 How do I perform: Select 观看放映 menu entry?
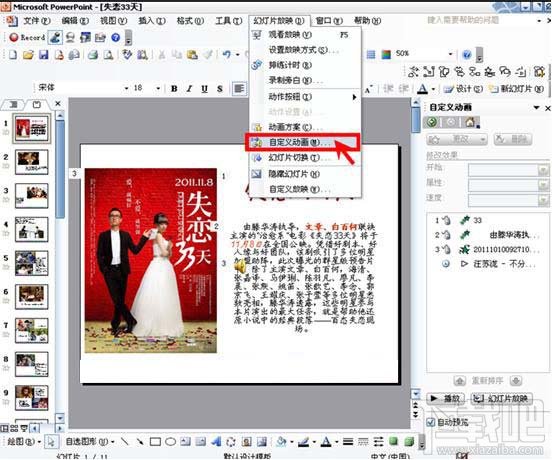click(x=305, y=35)
